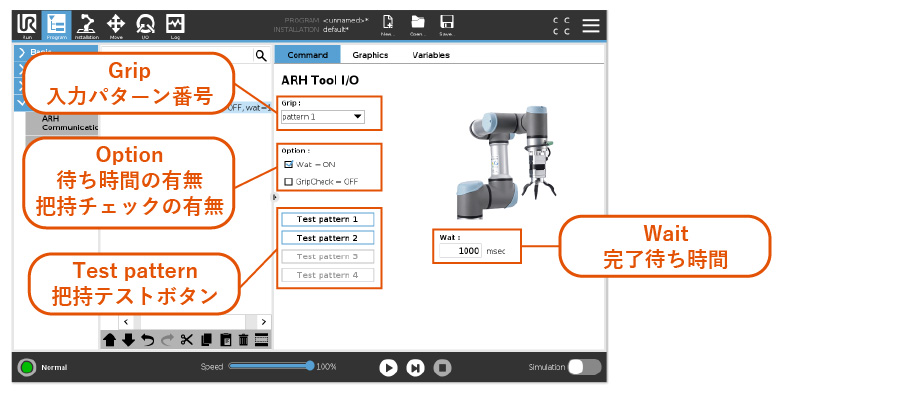This screenshot has height=395, width=900.
Task: Open the Log icon
Action: click(175, 25)
